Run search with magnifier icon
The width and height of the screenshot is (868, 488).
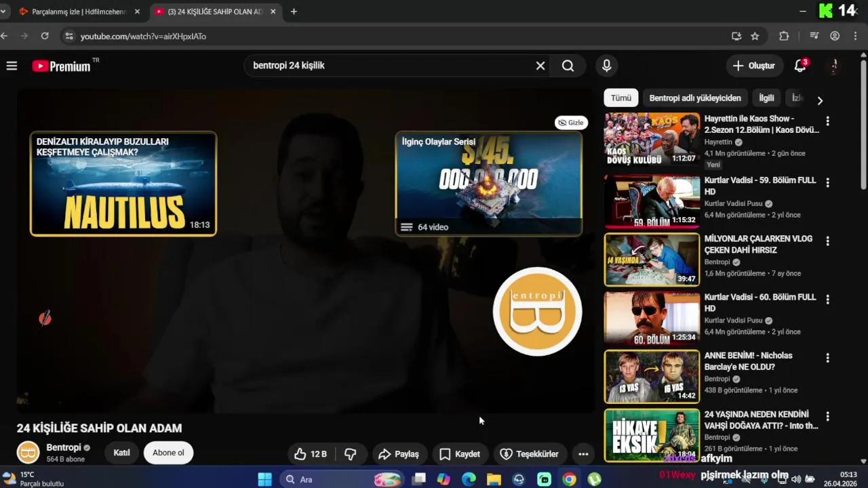(x=568, y=66)
